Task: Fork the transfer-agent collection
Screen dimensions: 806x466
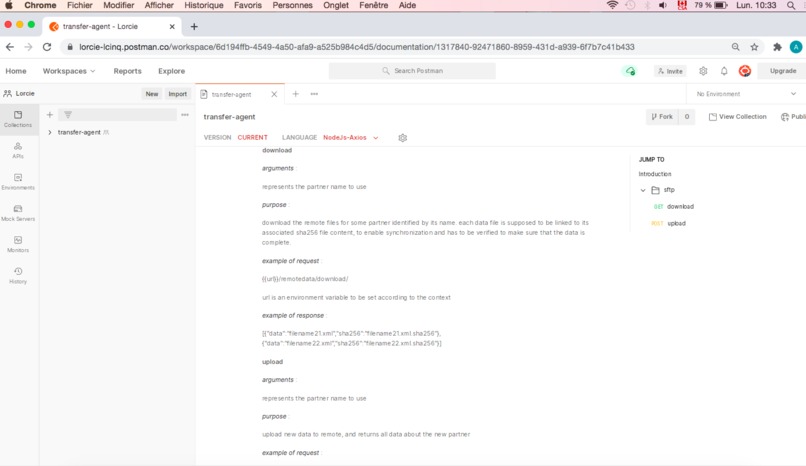Action: [x=662, y=117]
